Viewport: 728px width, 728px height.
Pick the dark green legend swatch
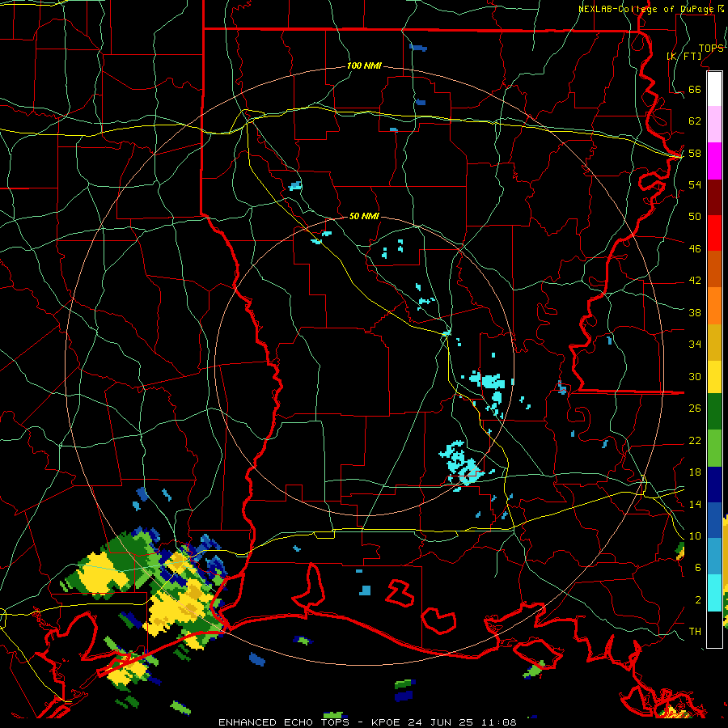tap(714, 412)
